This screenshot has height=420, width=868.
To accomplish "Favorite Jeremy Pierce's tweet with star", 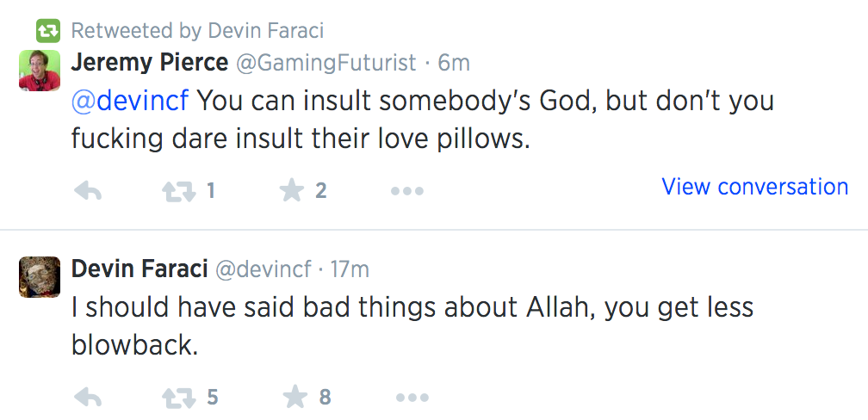I will [x=293, y=191].
